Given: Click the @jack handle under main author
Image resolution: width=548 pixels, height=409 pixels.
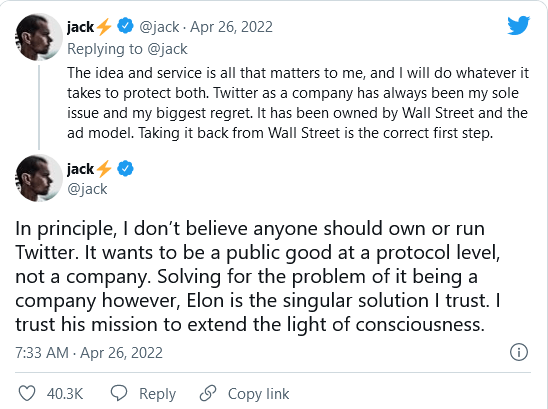Looking at the screenshot, I should (x=87, y=189).
